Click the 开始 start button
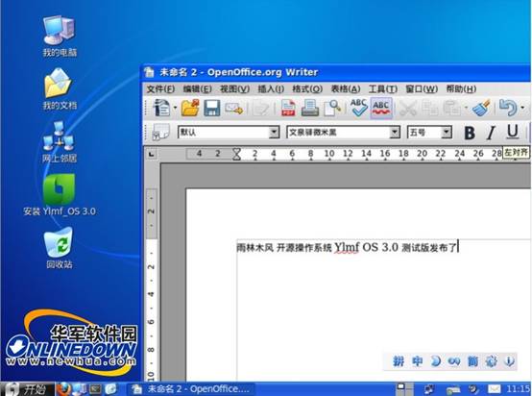Viewport: 532px width, 396px height. coord(27,389)
